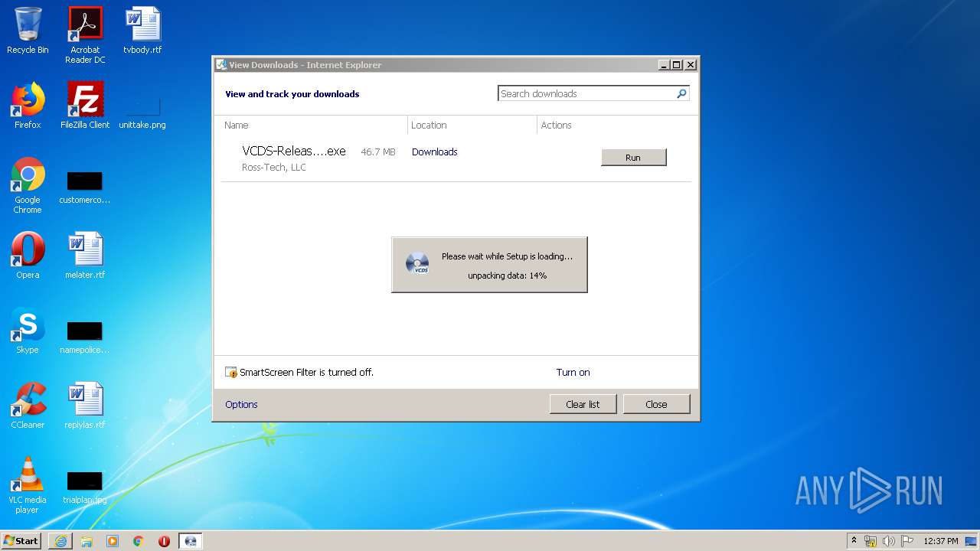This screenshot has height=551, width=980.
Task: Turn on SmartScreen Filter
Action: click(x=573, y=372)
